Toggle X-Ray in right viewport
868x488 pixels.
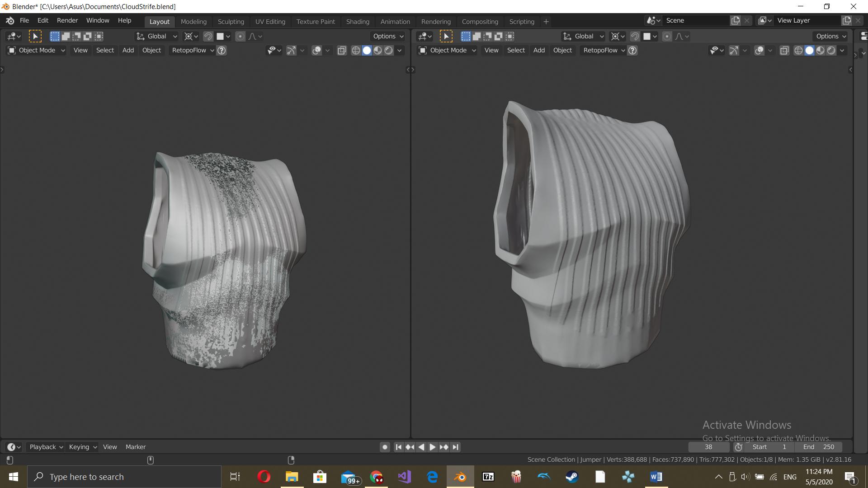pyautogui.click(x=784, y=50)
